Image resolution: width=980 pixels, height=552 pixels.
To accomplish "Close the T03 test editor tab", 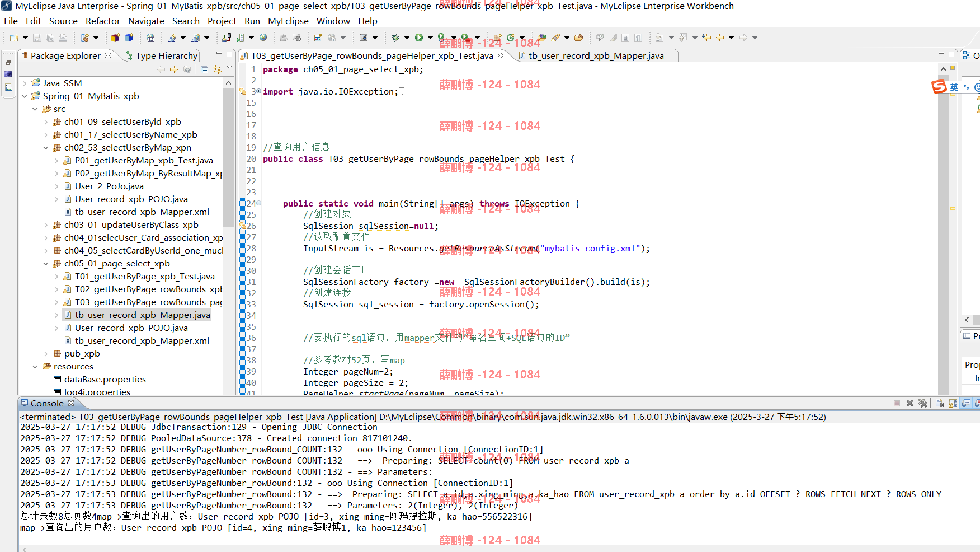I will point(501,55).
